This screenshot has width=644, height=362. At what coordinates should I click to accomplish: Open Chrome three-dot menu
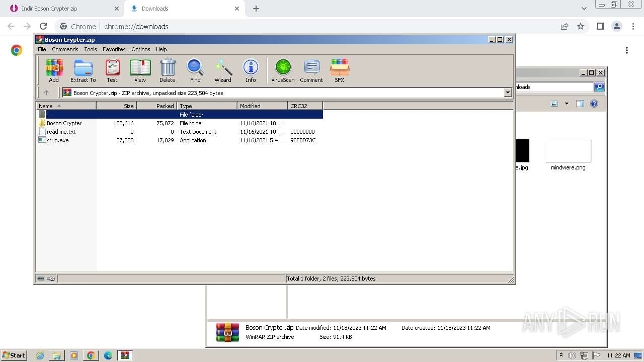[x=632, y=26]
